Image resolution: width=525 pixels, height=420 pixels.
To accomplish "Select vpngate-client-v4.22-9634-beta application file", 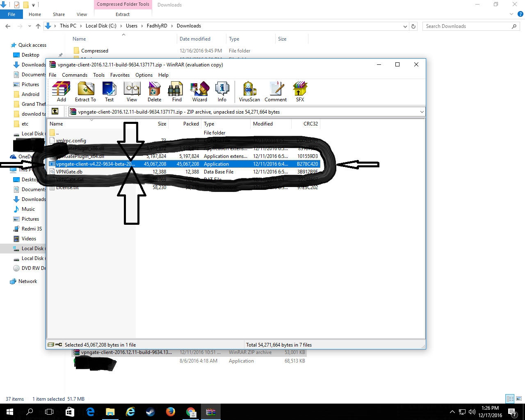I will (x=184, y=164).
